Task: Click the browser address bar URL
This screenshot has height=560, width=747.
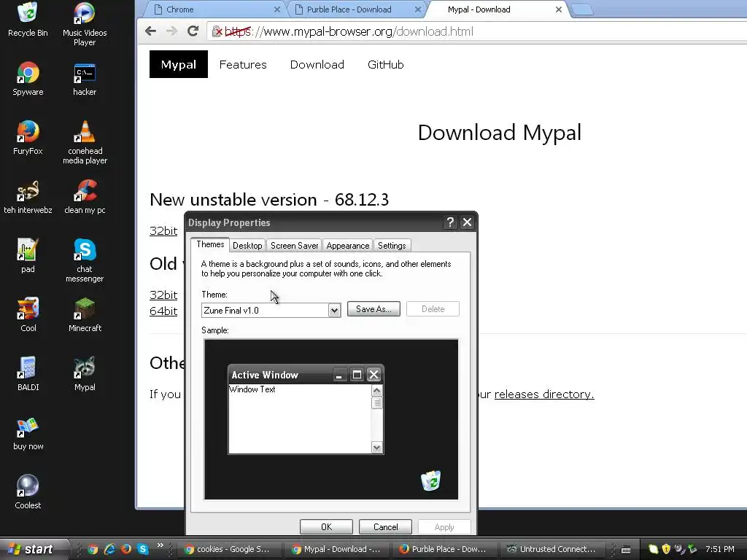Action: [349, 31]
